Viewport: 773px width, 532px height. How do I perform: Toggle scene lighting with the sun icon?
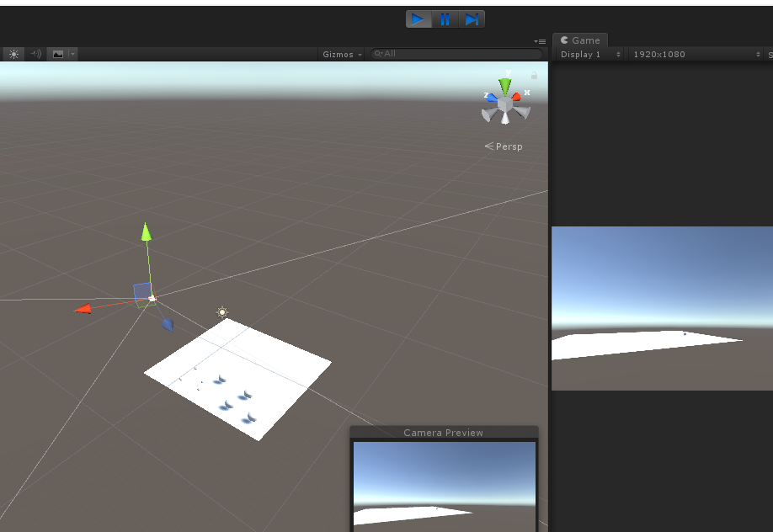click(x=13, y=53)
